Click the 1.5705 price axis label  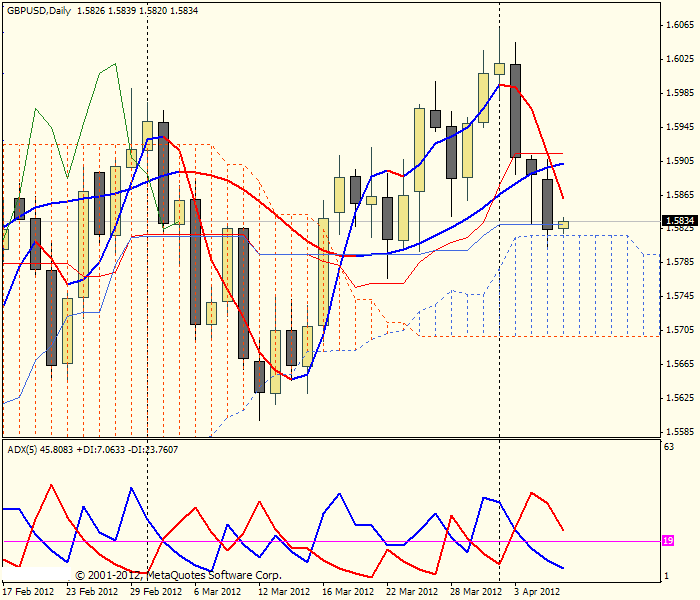tap(680, 330)
